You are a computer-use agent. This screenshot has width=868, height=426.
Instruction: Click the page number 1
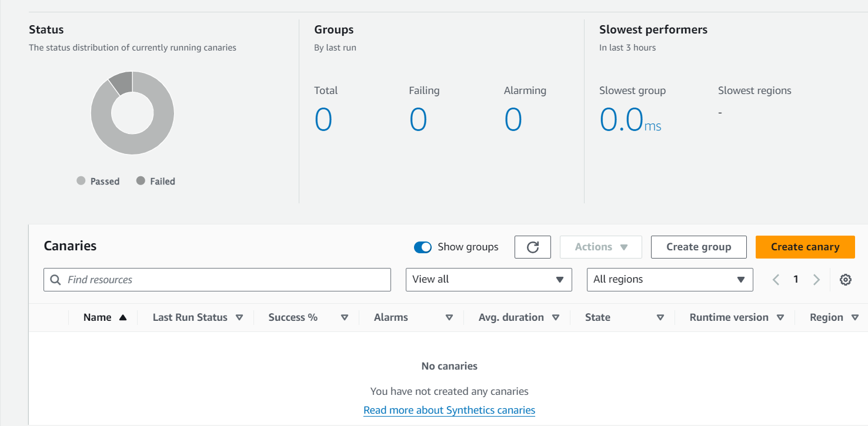pos(796,280)
